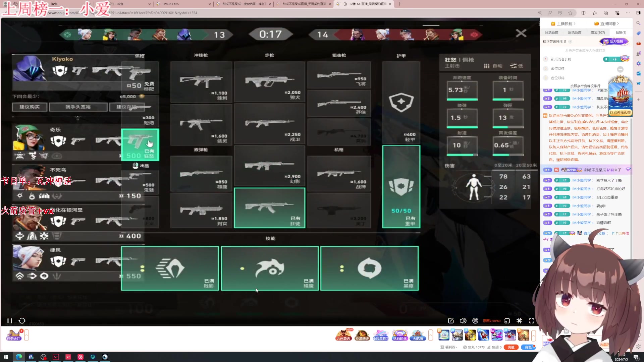The width and height of the screenshot is (644, 362).
Task: Toggle danmaku bullet comments icon
Action: [475, 321]
